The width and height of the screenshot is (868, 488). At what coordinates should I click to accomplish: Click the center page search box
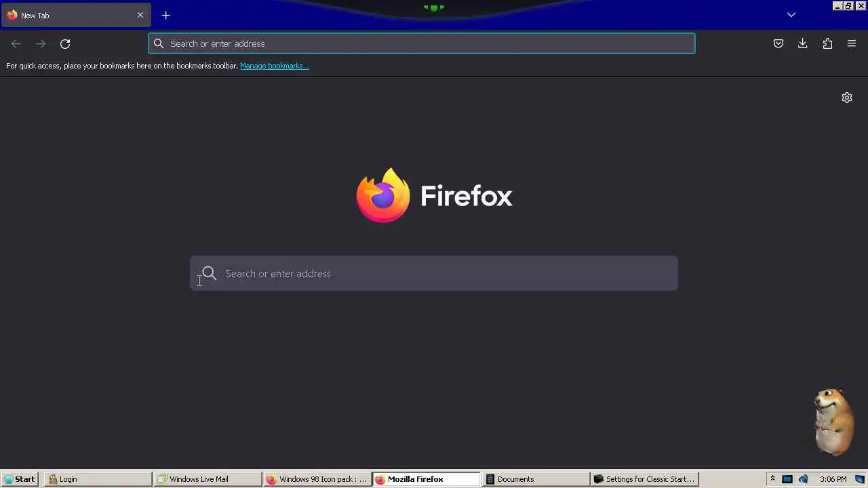pos(434,273)
